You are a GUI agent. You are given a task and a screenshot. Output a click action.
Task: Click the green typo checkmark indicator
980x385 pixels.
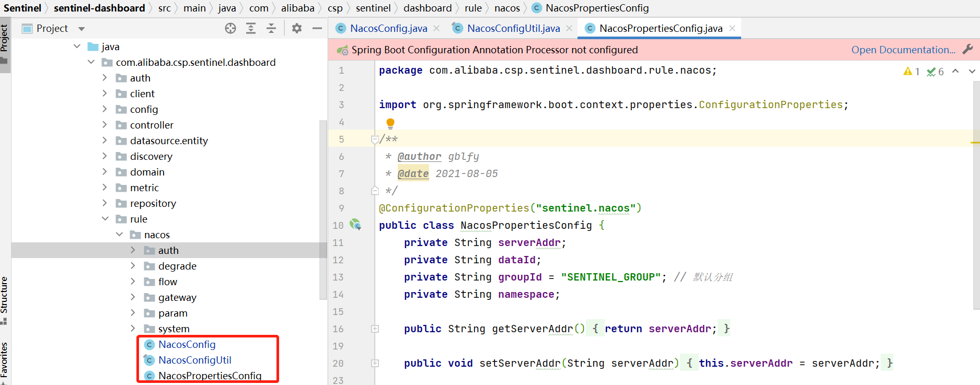pyautogui.click(x=935, y=72)
